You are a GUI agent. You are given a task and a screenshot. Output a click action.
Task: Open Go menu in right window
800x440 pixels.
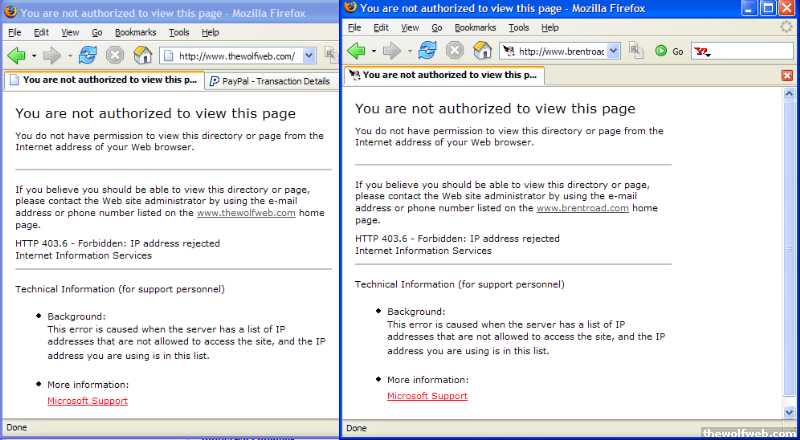tap(437, 28)
